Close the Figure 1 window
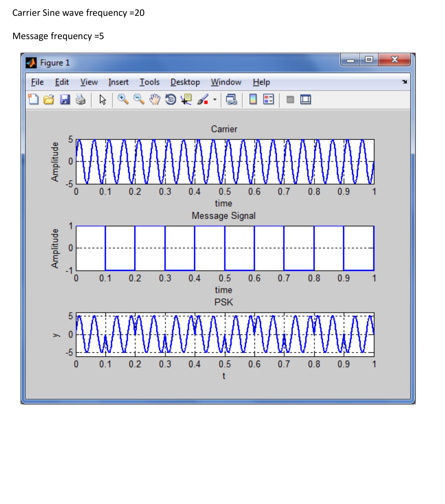 pyautogui.click(x=394, y=60)
